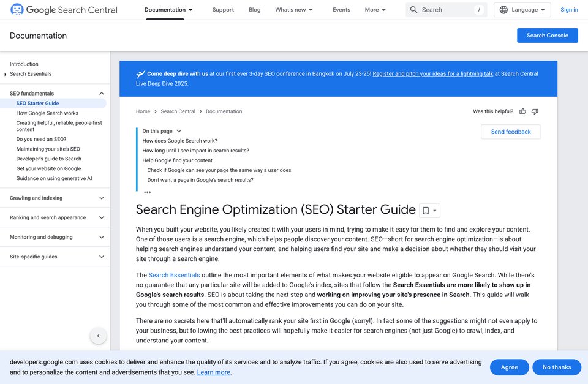
Task: Jump to How does Google Search work?
Action: coord(179,141)
